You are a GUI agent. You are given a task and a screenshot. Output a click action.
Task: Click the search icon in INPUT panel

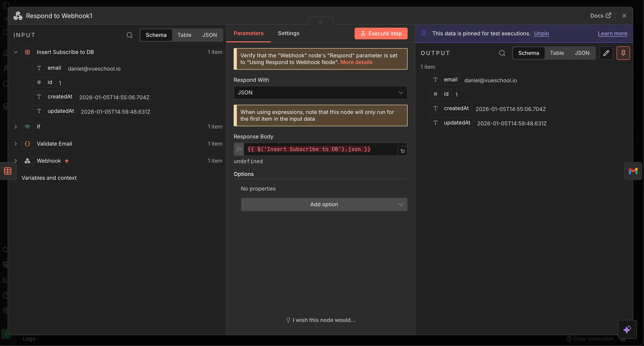130,35
